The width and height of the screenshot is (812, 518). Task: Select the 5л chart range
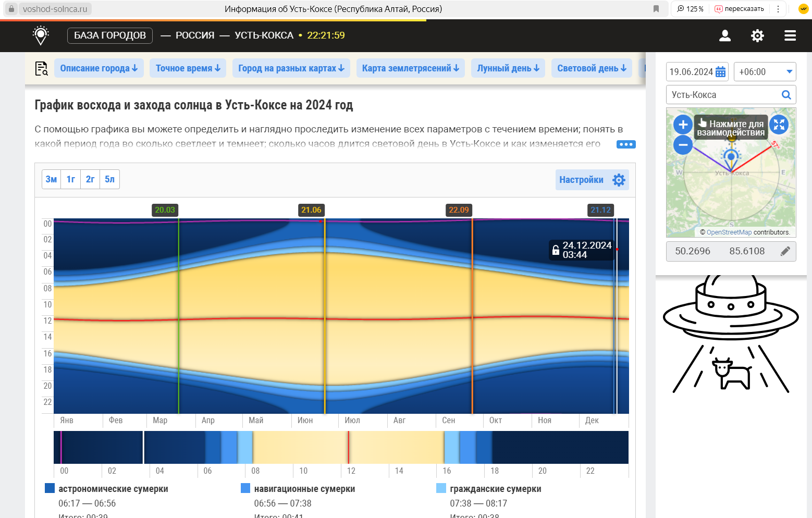[109, 179]
